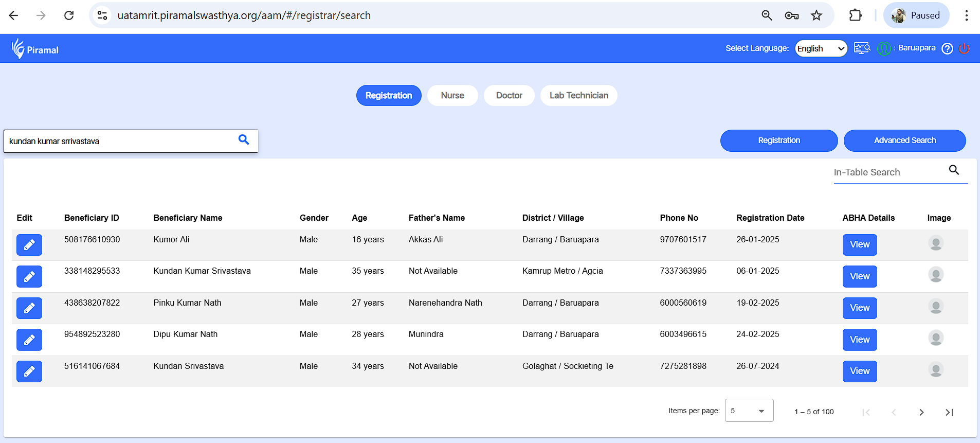This screenshot has height=443, width=980.
Task: Edit Kumor Ali's record with pencil icon
Action: (29, 245)
